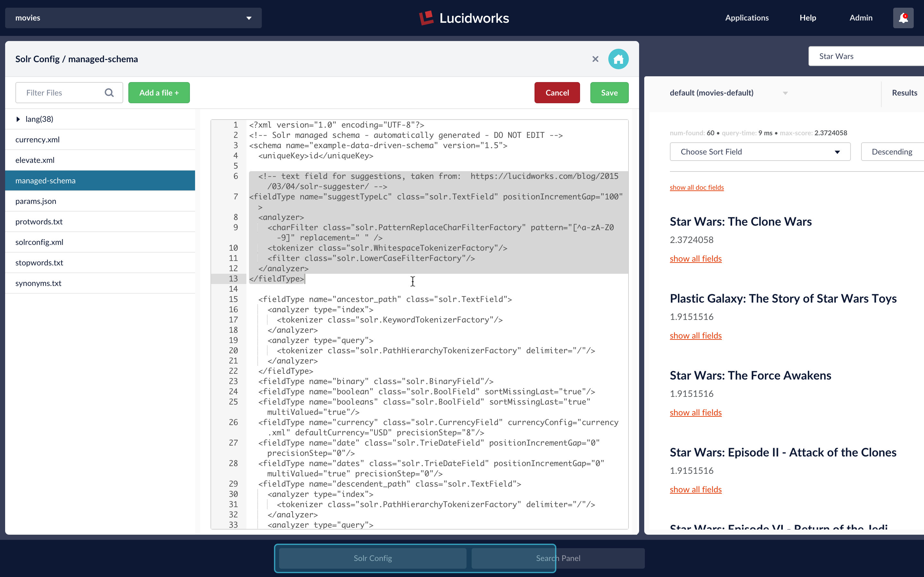
Task: Switch to the Search Panel tab
Action: coord(558,558)
